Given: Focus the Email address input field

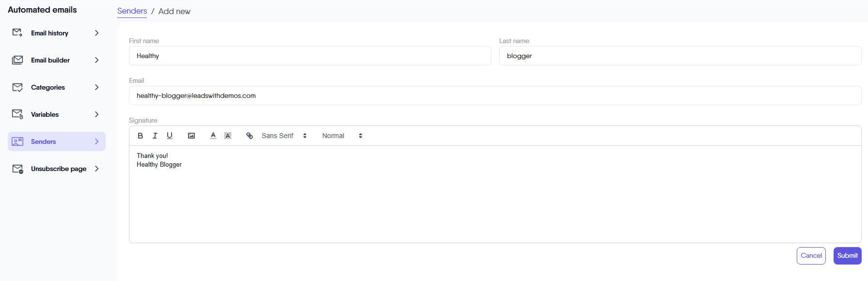Looking at the screenshot, I should (x=494, y=95).
